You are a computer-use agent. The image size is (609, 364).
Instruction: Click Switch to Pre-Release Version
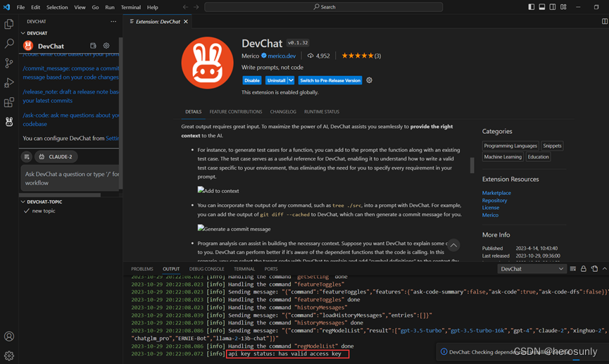330,80
